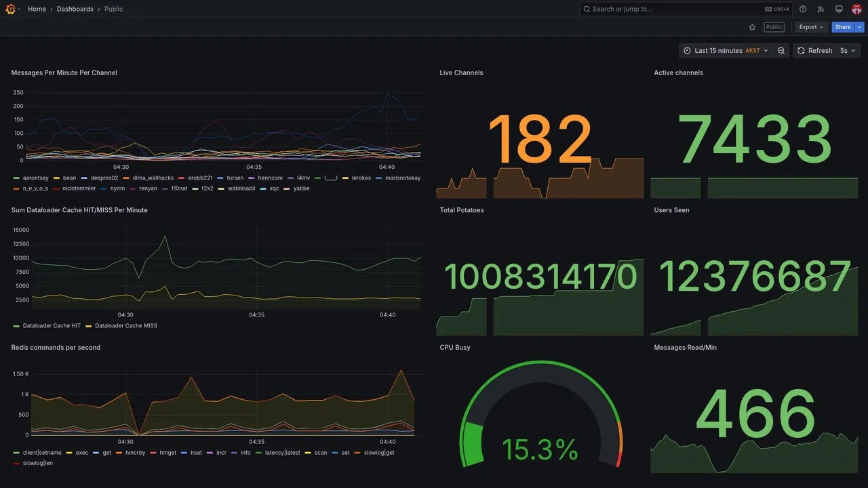
Task: Click the blue Share button
Action: [843, 27]
